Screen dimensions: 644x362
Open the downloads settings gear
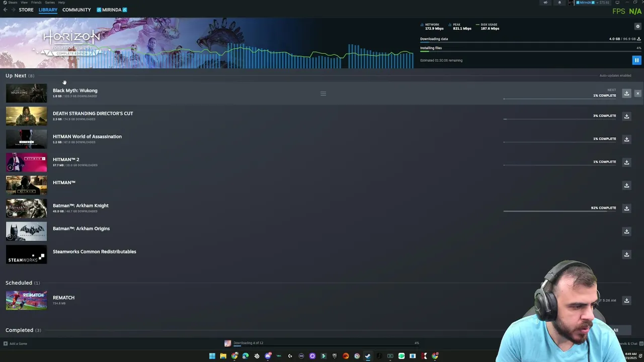(x=637, y=26)
